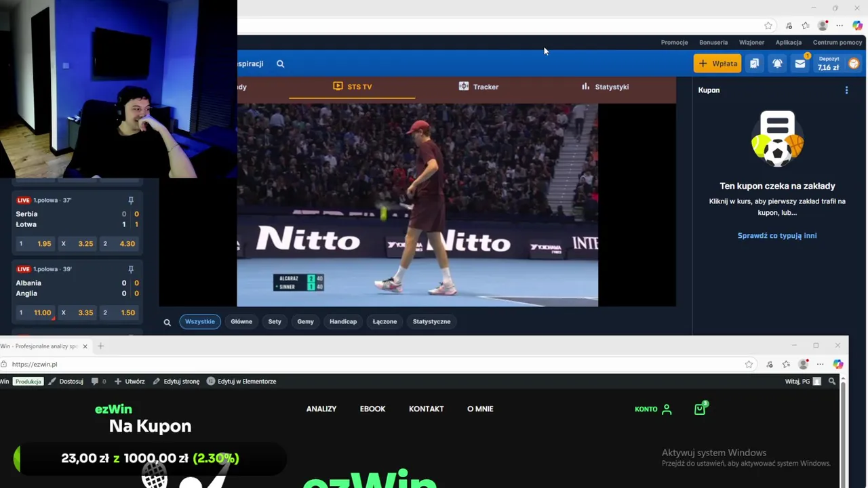Open a new tab in ezWin window

coord(100,346)
